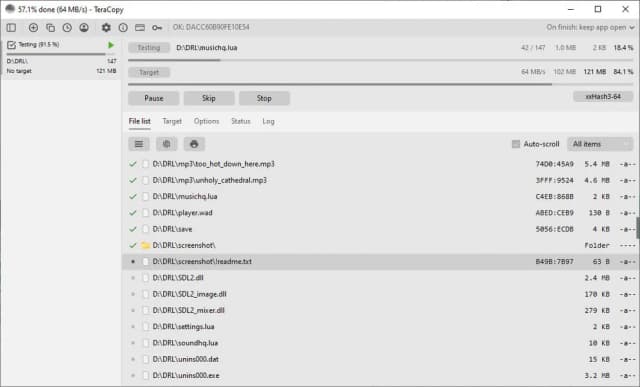Open the On finish: keep app open dropdown
640x387 pixels.
[590, 27]
